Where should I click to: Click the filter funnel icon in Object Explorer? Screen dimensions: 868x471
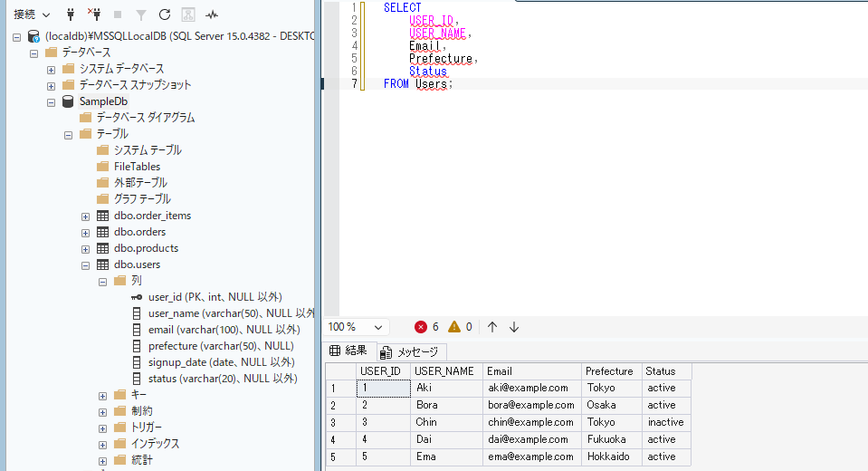point(141,15)
